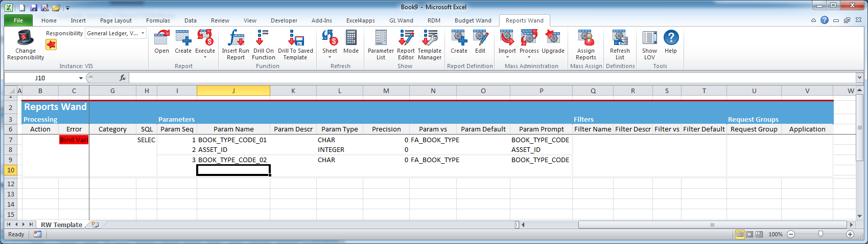The width and height of the screenshot is (868, 244).
Task: Open a report with the Open icon
Action: point(161,38)
